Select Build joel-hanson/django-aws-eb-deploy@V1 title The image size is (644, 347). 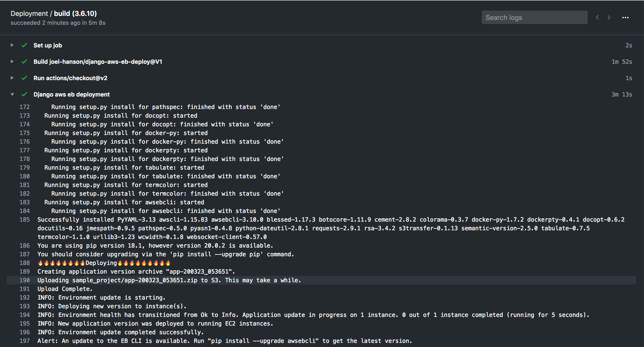(x=98, y=62)
